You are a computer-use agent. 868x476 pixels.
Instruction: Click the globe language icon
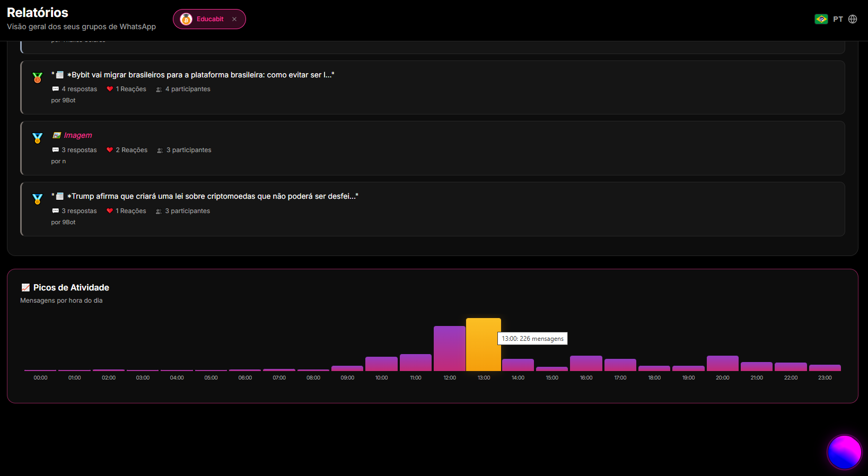[853, 19]
